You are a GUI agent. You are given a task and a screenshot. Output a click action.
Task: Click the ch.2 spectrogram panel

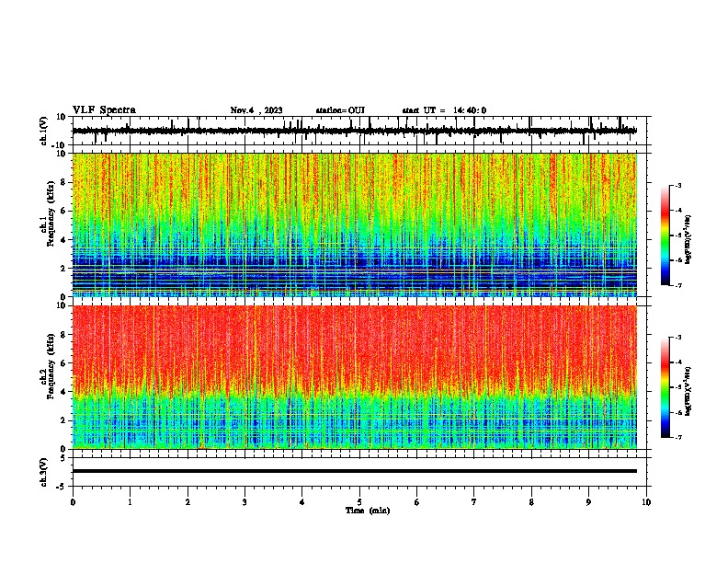click(355, 377)
